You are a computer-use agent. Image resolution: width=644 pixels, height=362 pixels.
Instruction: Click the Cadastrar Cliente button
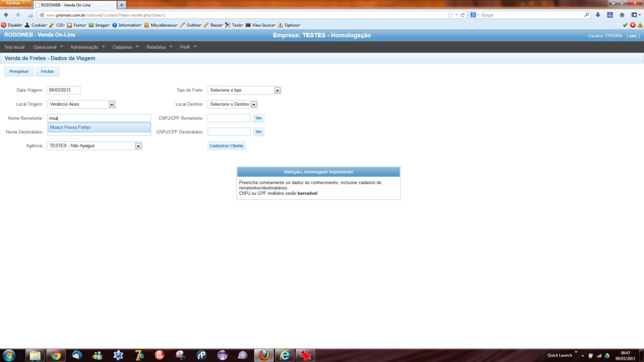[x=226, y=146]
